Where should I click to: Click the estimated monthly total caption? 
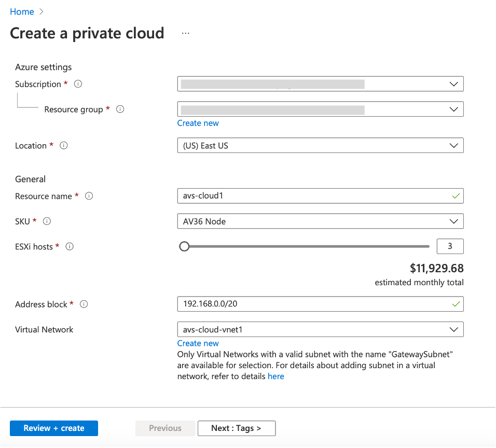coord(419,282)
